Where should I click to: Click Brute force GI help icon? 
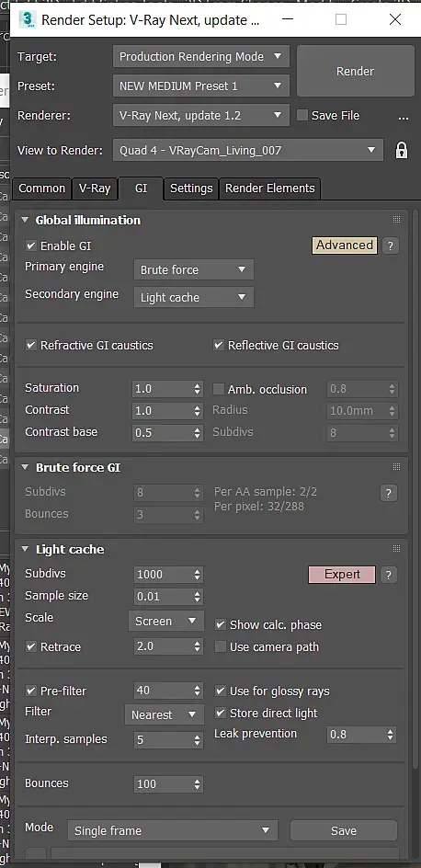pyautogui.click(x=388, y=493)
